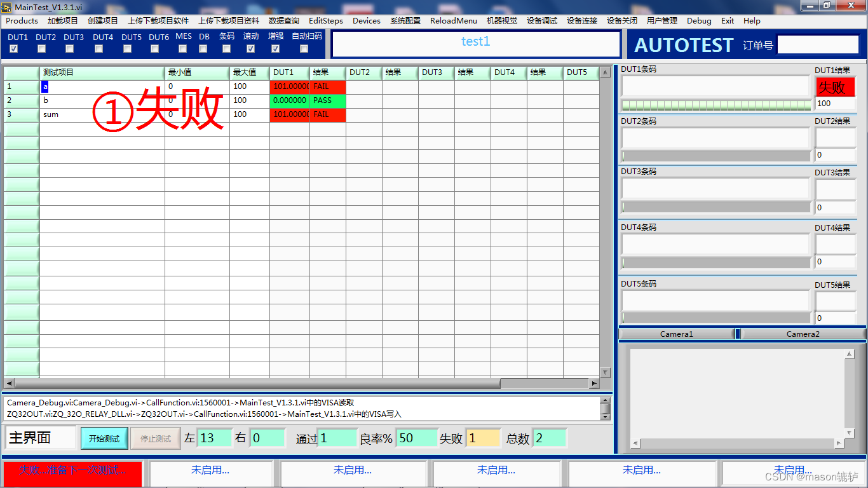Click camera panel scroll up arrow
Viewport: 868px width, 488px height.
tap(850, 353)
